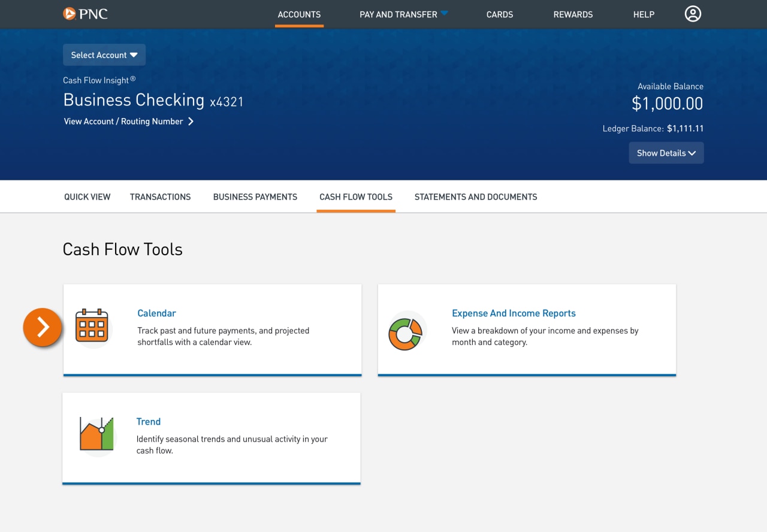This screenshot has width=767, height=532.
Task: Open the Trend link
Action: (x=148, y=421)
